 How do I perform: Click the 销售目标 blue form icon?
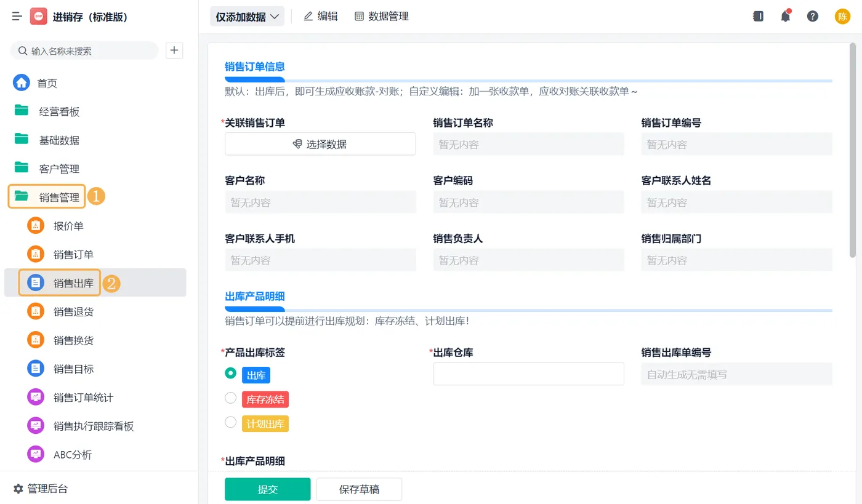click(36, 369)
